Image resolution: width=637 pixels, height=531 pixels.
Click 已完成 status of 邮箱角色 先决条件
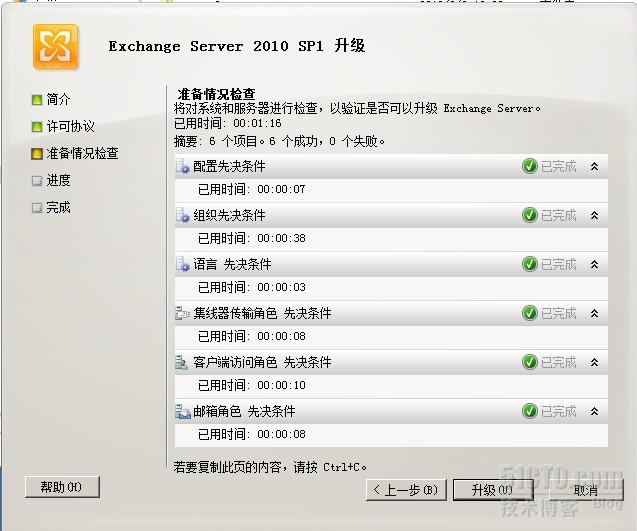(x=559, y=411)
